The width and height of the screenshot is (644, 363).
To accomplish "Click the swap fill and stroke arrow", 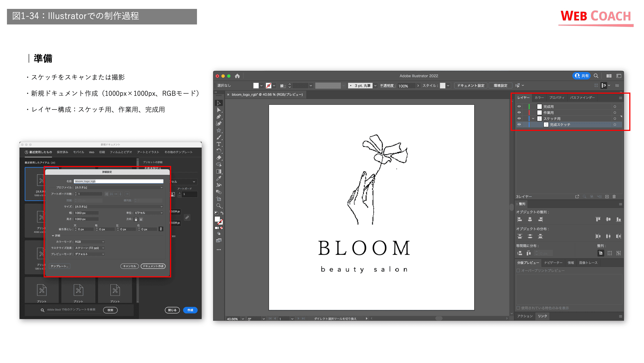I will point(222,213).
